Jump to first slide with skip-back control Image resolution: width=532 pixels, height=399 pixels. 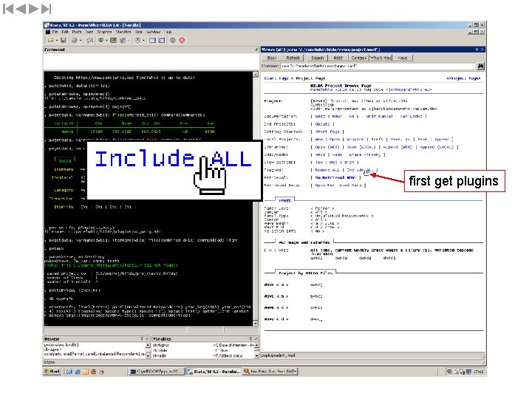pyautogui.click(x=8, y=9)
